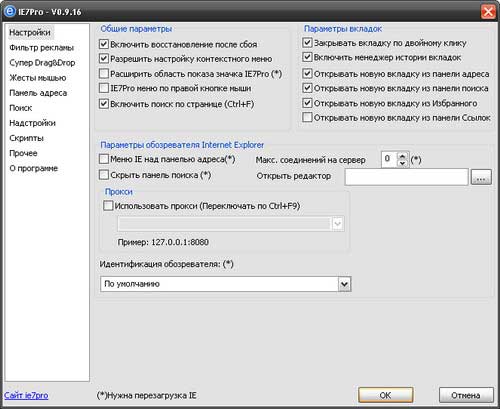This screenshot has height=409, width=500.
Task: Decrease max connections per server spinner
Action: [402, 163]
